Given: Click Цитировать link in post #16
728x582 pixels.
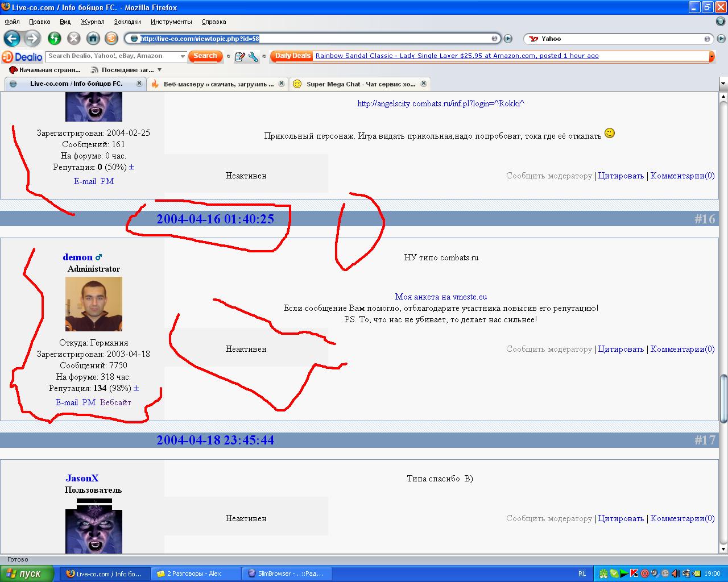Looking at the screenshot, I should point(621,349).
